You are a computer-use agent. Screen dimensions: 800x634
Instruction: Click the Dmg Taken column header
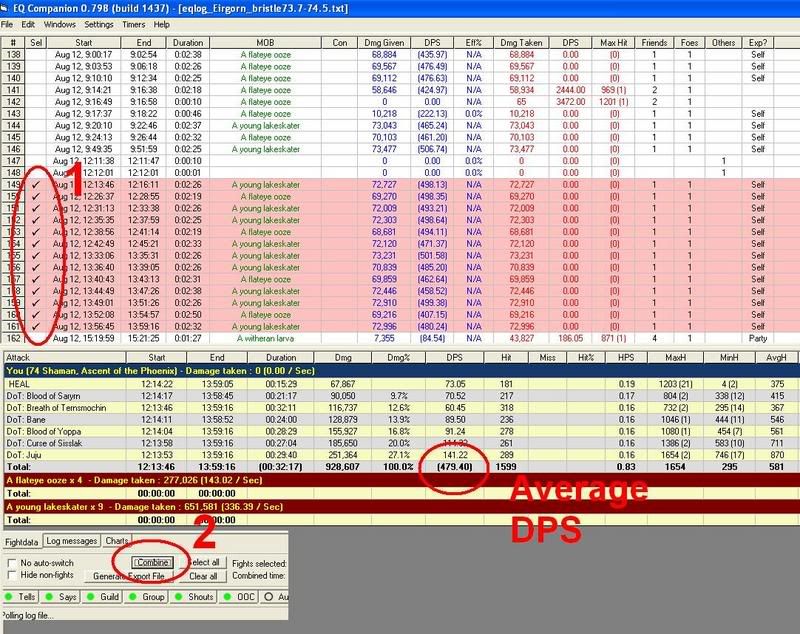[521, 43]
